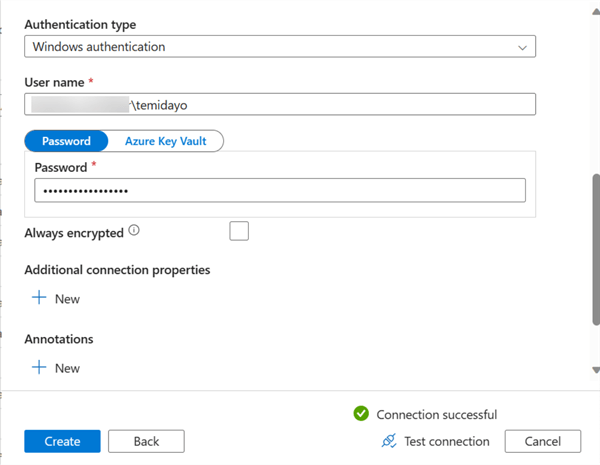Image resolution: width=600 pixels, height=465 pixels.
Task: Click the vertical scrollbar thumb
Action: point(596,250)
